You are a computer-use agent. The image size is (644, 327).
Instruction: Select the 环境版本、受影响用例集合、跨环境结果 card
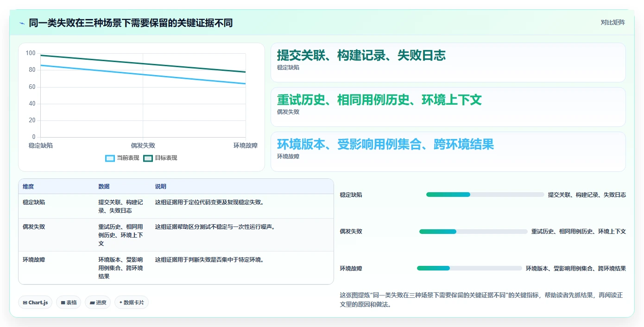click(x=448, y=151)
